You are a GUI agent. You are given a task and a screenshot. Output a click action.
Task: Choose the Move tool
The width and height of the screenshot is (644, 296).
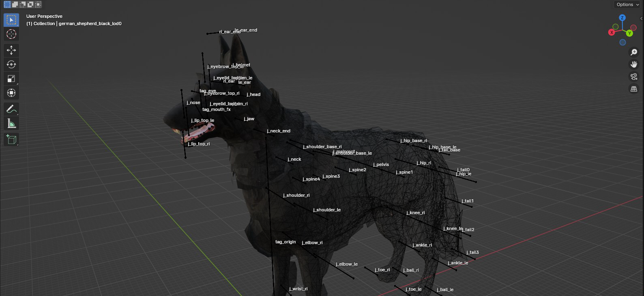point(11,50)
